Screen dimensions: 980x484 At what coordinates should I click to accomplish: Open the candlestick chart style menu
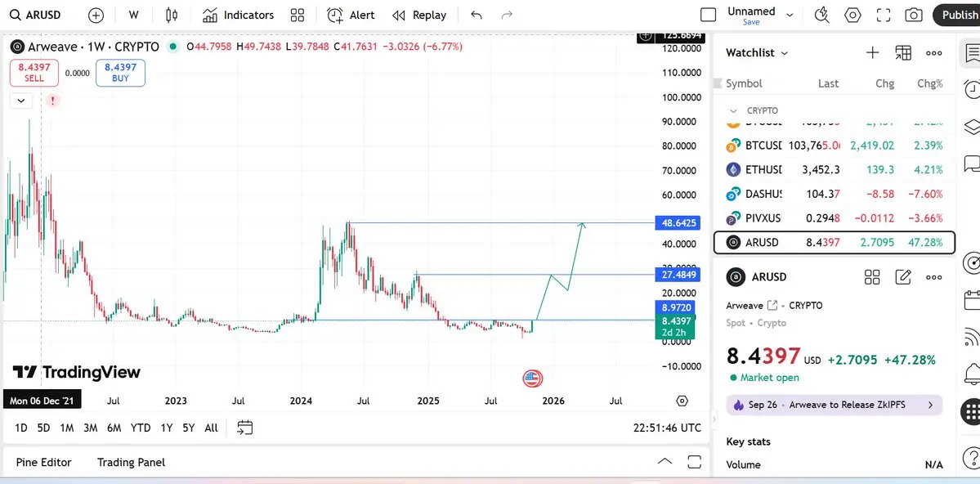click(172, 15)
